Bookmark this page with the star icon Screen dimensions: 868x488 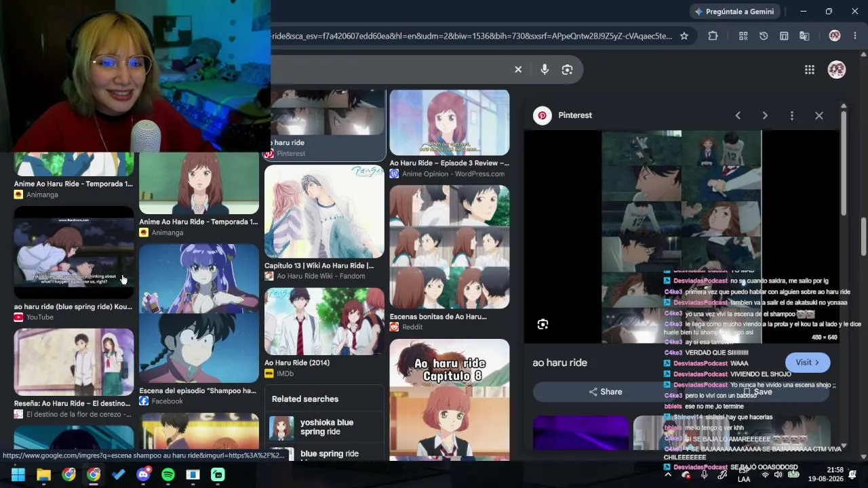click(x=684, y=36)
